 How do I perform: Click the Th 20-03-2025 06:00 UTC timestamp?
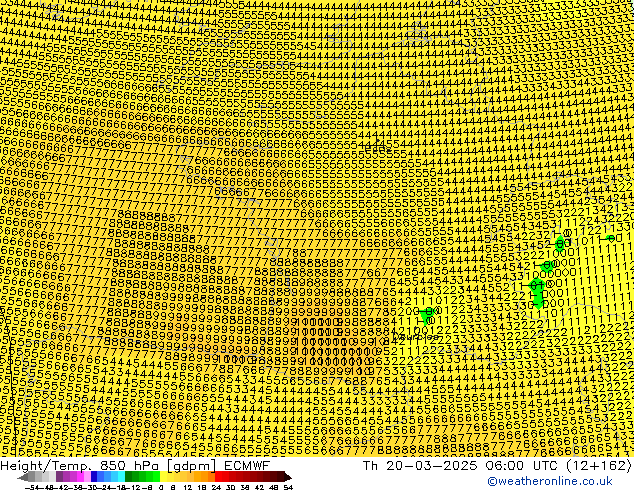point(462,466)
